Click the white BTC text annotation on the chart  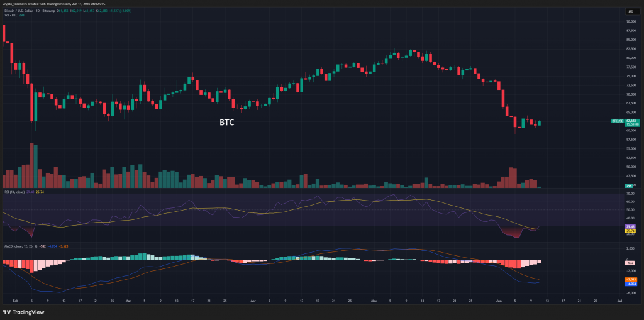pyautogui.click(x=226, y=123)
